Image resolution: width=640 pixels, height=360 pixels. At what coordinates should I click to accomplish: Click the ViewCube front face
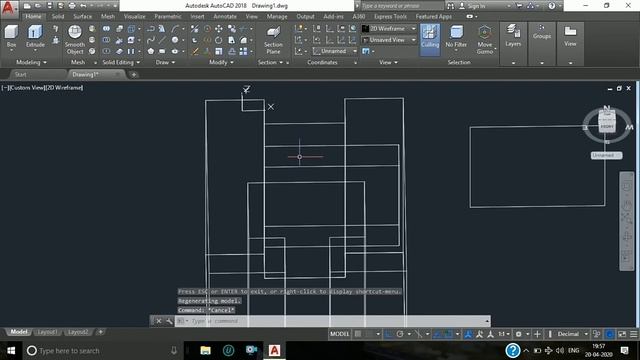(607, 127)
